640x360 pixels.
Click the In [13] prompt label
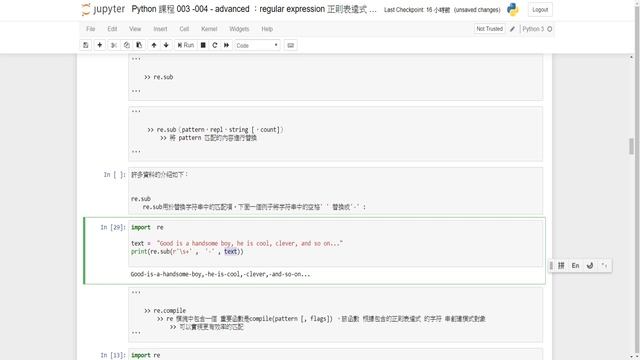click(x=113, y=355)
